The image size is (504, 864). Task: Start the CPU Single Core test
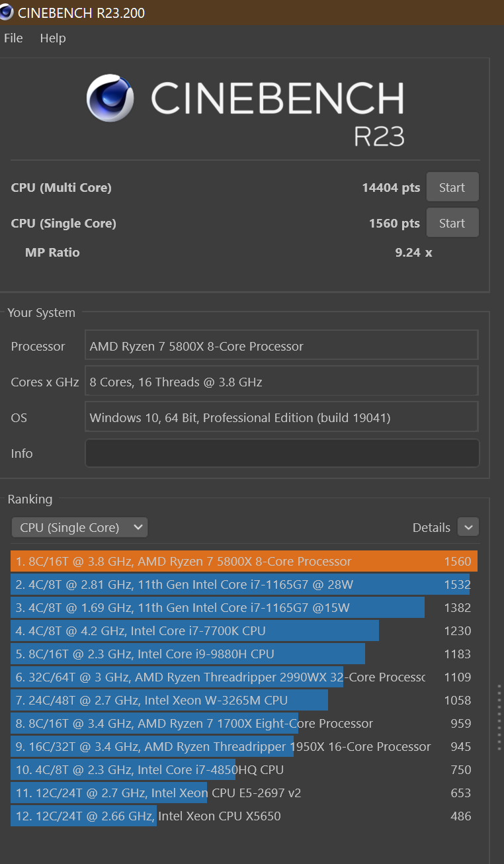[452, 223]
